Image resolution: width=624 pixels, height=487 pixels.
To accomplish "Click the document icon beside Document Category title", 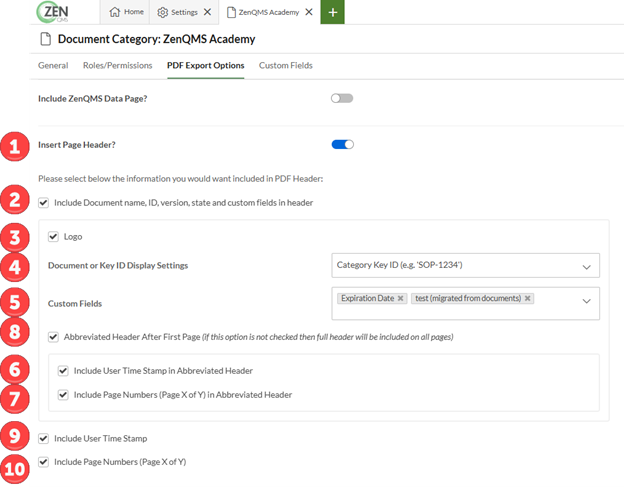I will click(x=46, y=39).
